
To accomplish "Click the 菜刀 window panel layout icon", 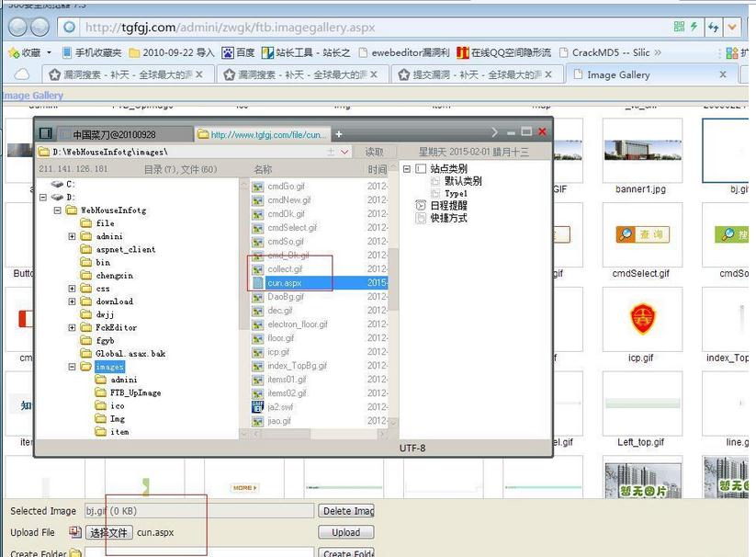I will coord(46,133).
